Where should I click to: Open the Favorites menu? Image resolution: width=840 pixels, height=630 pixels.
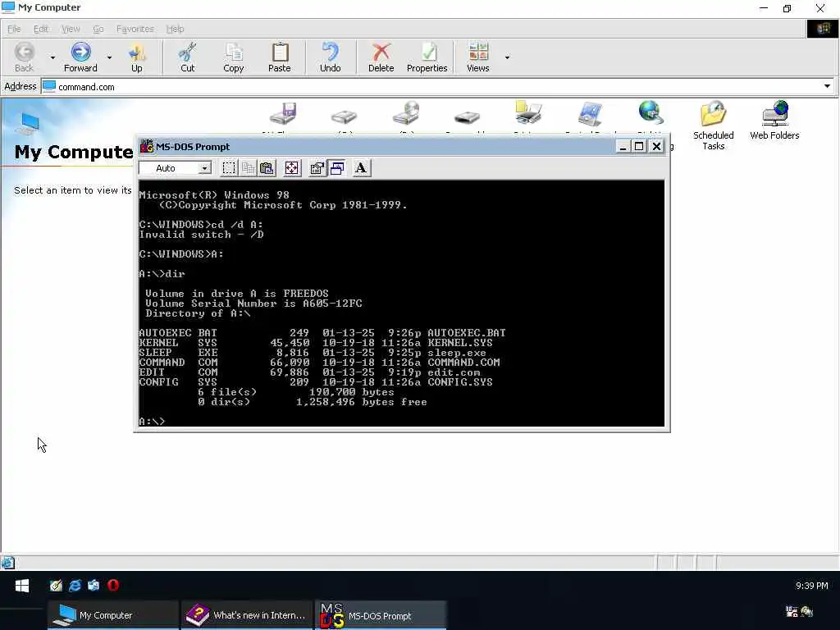(135, 29)
